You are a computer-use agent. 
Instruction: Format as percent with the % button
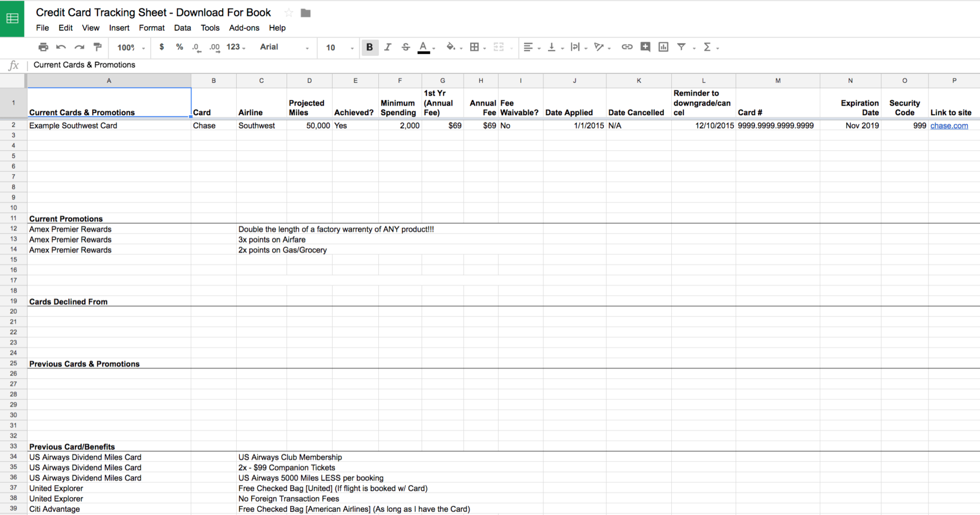point(179,47)
